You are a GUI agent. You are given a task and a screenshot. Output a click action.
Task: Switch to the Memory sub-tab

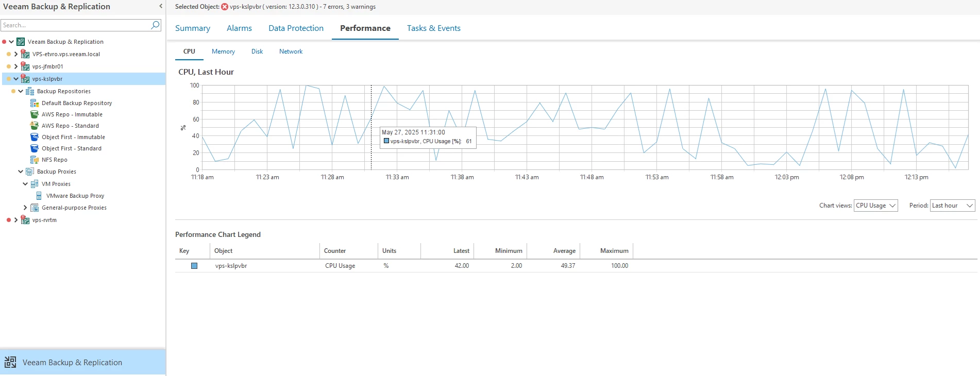coord(223,52)
